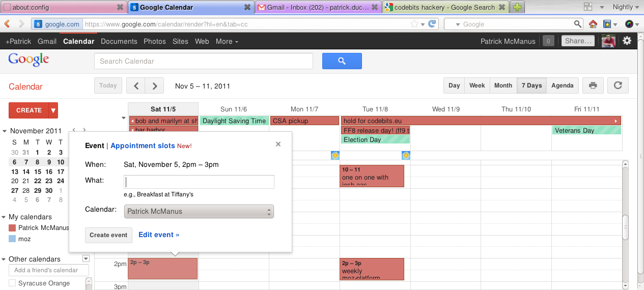Click the tab groups icon in tab bar
Screen dimensions: 644x290
coord(587,7)
